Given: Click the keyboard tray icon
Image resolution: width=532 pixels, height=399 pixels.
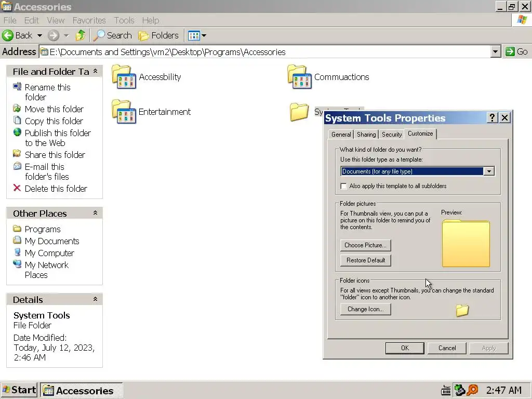Looking at the screenshot, I should (x=445, y=391).
